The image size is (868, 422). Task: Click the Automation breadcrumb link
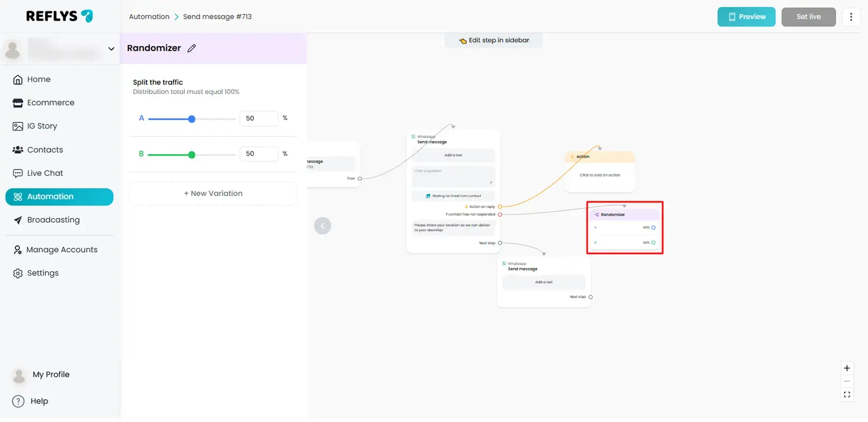(x=149, y=17)
